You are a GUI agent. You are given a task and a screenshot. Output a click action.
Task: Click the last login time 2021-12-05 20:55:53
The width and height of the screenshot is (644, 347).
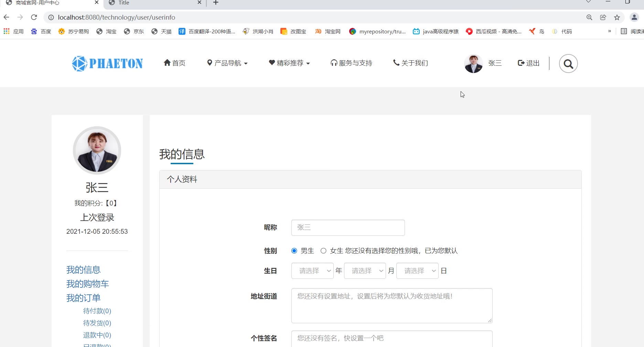pos(97,231)
